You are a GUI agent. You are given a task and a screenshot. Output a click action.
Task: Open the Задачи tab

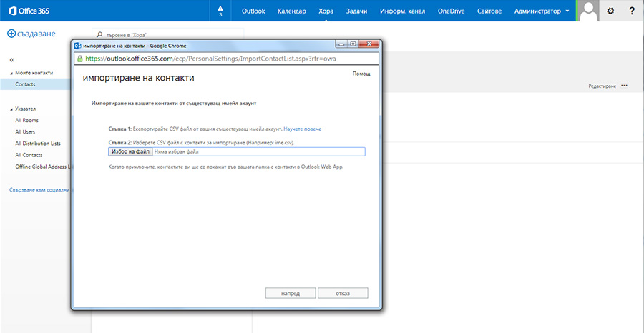pos(356,11)
